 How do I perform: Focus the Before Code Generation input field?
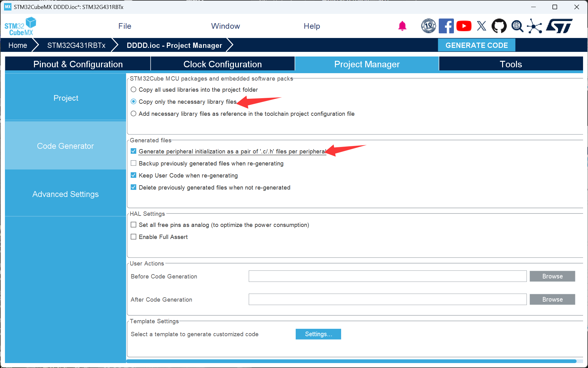[387, 276]
